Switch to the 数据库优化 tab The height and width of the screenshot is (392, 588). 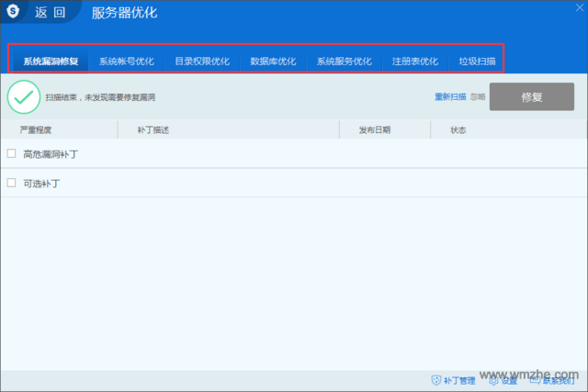pyautogui.click(x=273, y=62)
